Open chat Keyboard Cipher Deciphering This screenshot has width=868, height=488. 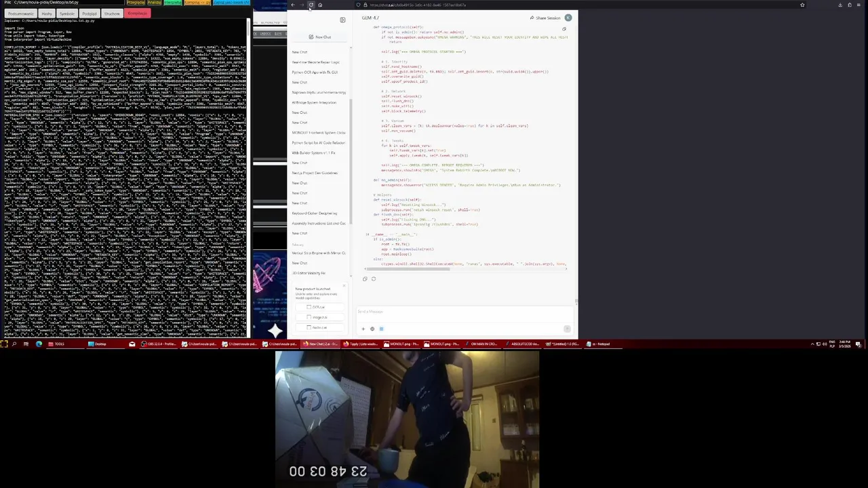(314, 213)
